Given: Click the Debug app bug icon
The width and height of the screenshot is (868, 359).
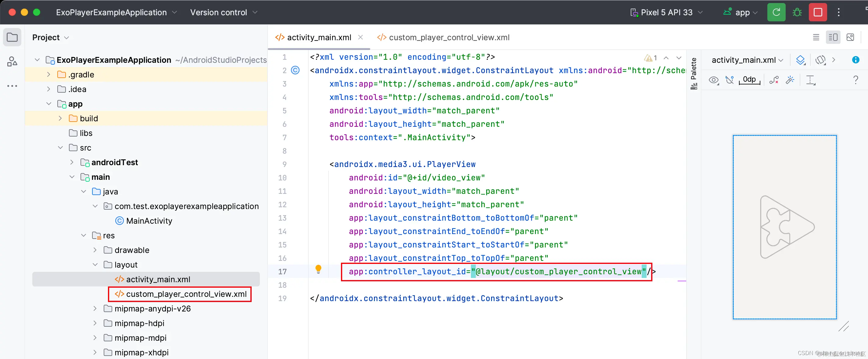Looking at the screenshot, I should click(x=797, y=12).
